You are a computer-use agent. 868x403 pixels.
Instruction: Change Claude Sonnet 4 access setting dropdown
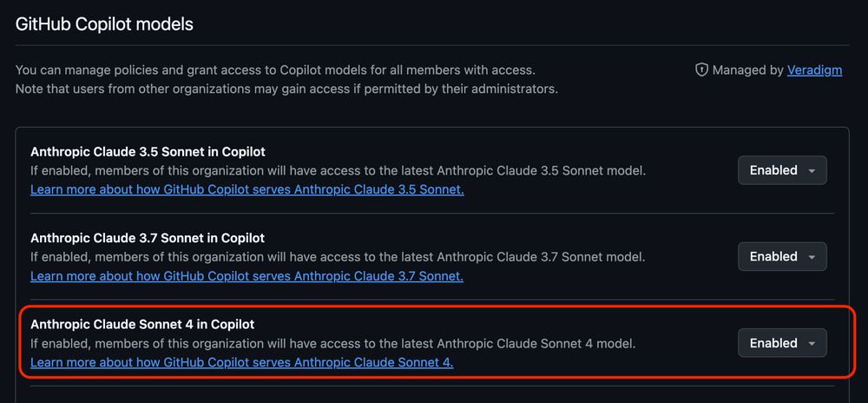(782, 343)
